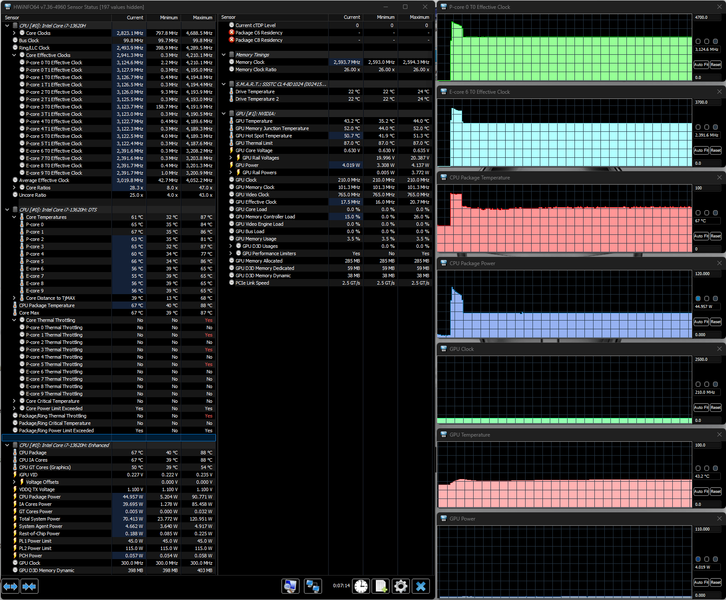Image resolution: width=726 pixels, height=600 pixels.
Task: Click the networked computers remote icon
Action: pyautogui.click(x=313, y=586)
